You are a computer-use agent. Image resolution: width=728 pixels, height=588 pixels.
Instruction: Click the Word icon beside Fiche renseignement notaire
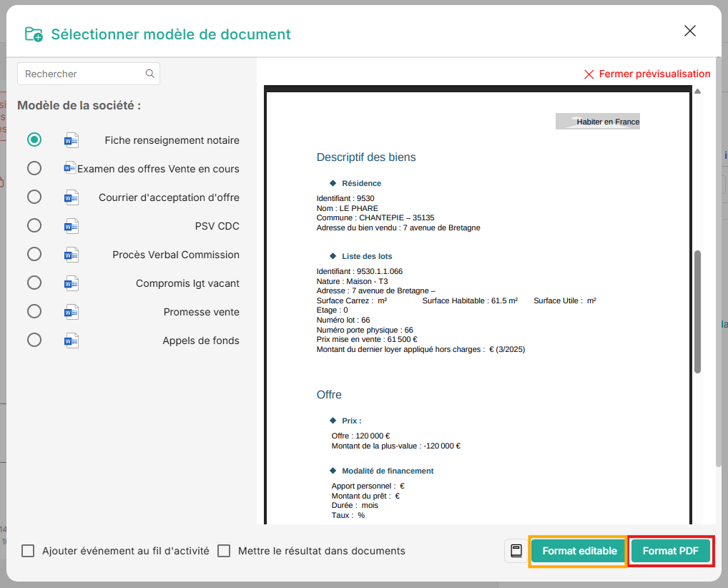tap(71, 140)
